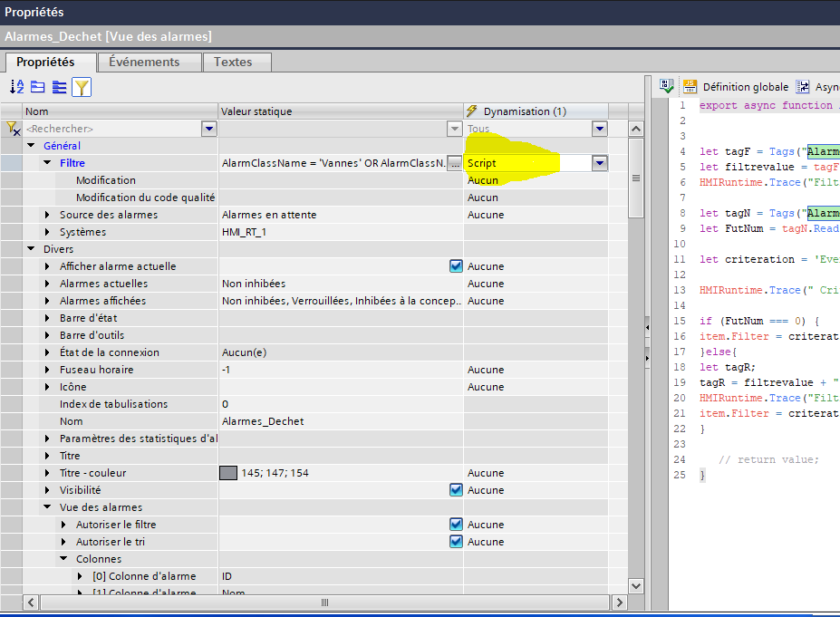
Task: Click the alphabetical sort icon
Action: (17, 87)
